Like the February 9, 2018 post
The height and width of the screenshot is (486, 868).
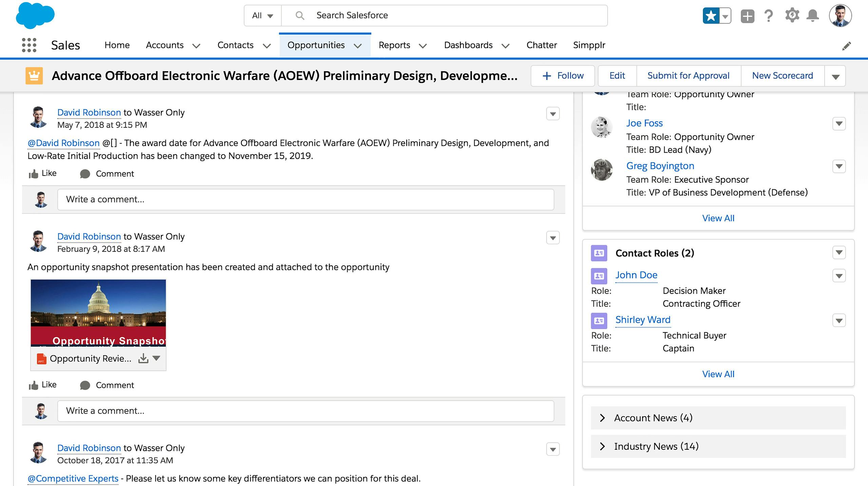[42, 385]
